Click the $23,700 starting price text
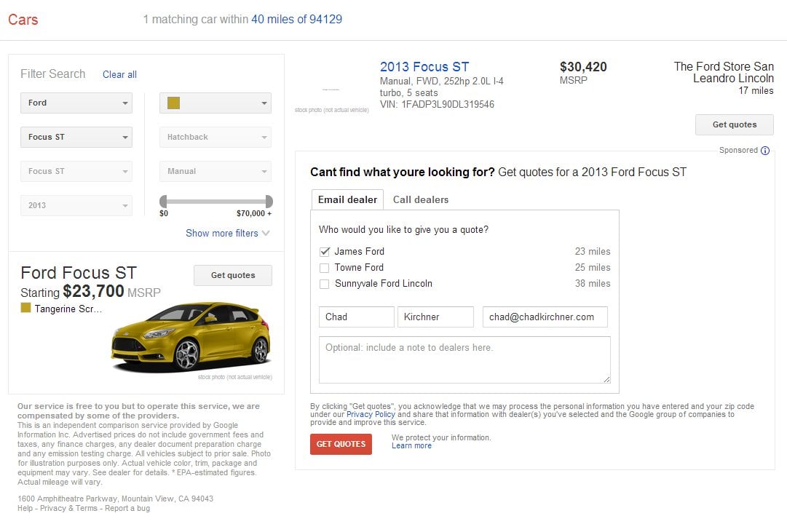This screenshot has width=787, height=532. (93, 292)
